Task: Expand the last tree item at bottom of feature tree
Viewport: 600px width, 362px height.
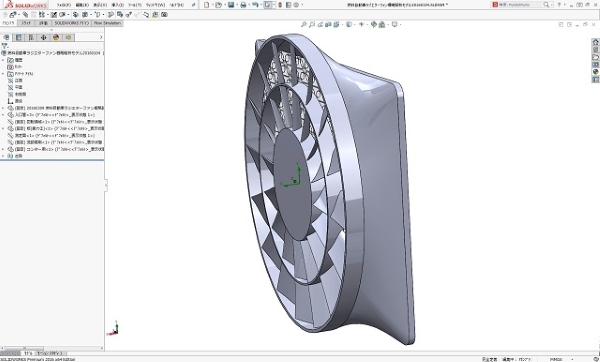Action: point(3,156)
